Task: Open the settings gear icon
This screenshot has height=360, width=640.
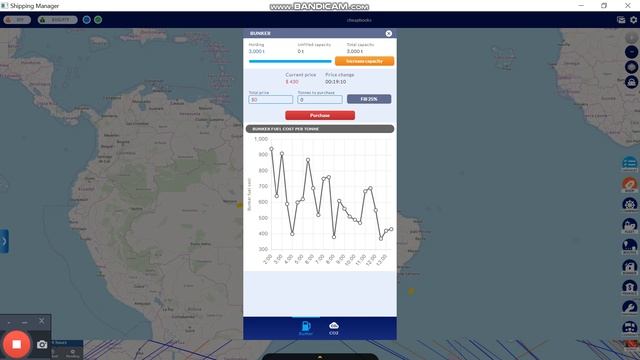Action: (x=633, y=20)
